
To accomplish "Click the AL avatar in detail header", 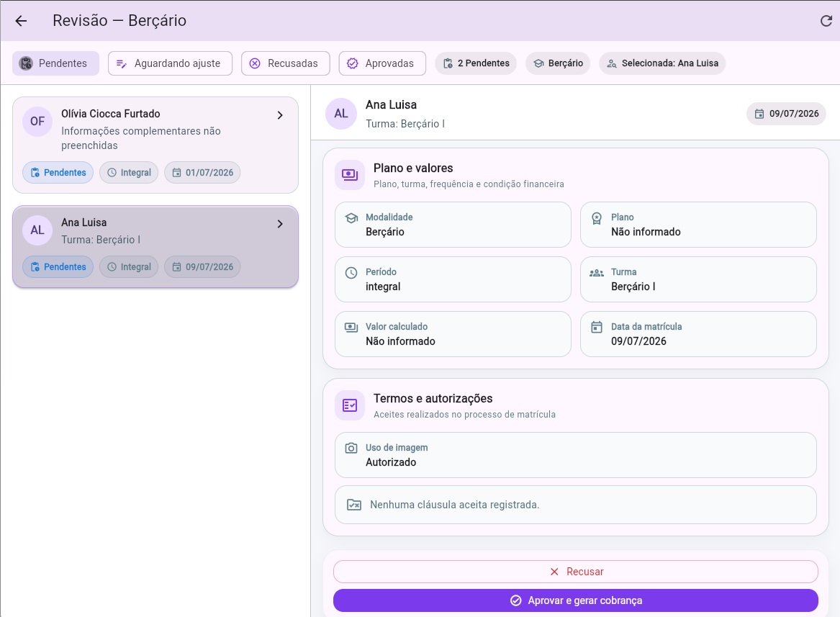I will 341,114.
